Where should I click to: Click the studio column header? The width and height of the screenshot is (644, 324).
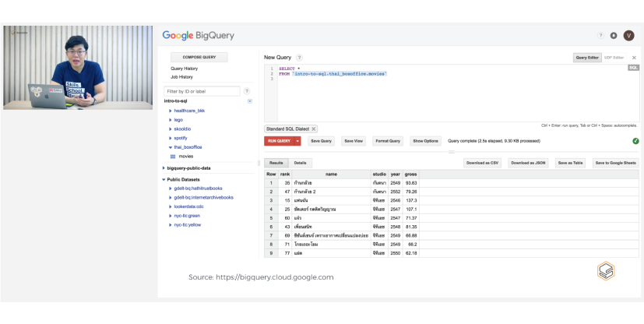click(x=379, y=174)
